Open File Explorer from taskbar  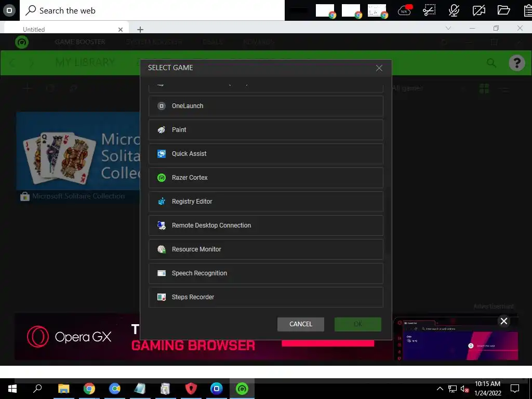pyautogui.click(x=63, y=389)
